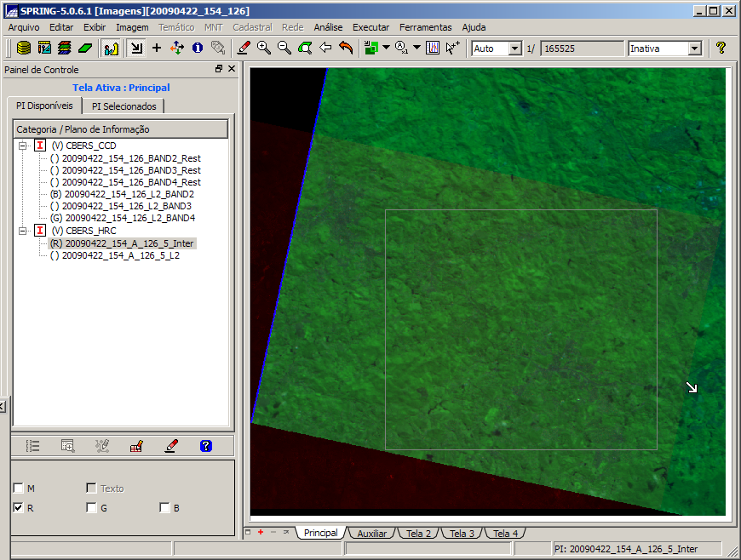Image resolution: width=741 pixels, height=560 pixels.
Task: Click the yellow question mark help icon
Action: coord(721,49)
